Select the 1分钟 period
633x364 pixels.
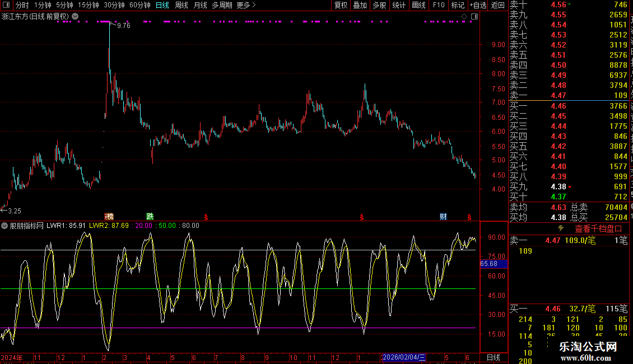43,5
